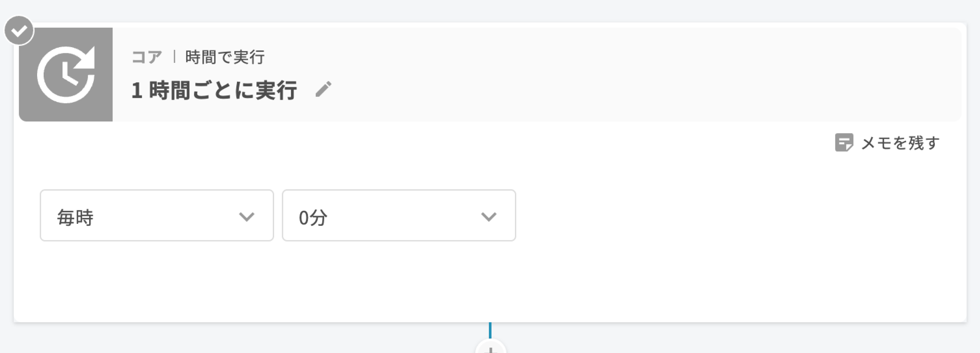This screenshot has width=980, height=353.
Task: Click the コア category label
Action: pyautogui.click(x=147, y=57)
